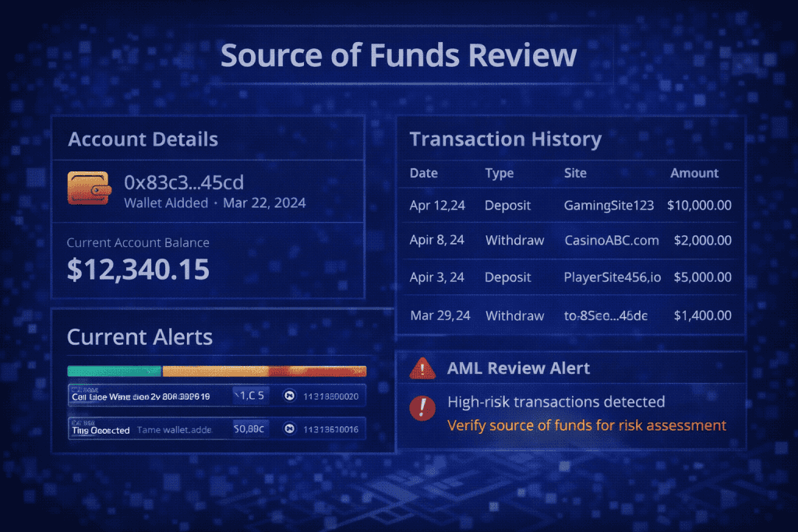Image resolution: width=798 pixels, height=532 pixels.
Task: Sort by the Amount column header
Action: [x=694, y=173]
